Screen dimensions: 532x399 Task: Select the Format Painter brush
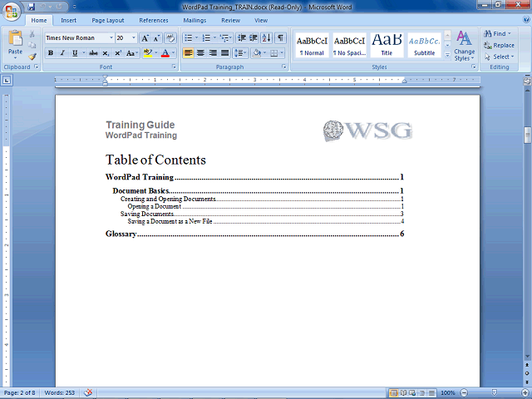32,57
